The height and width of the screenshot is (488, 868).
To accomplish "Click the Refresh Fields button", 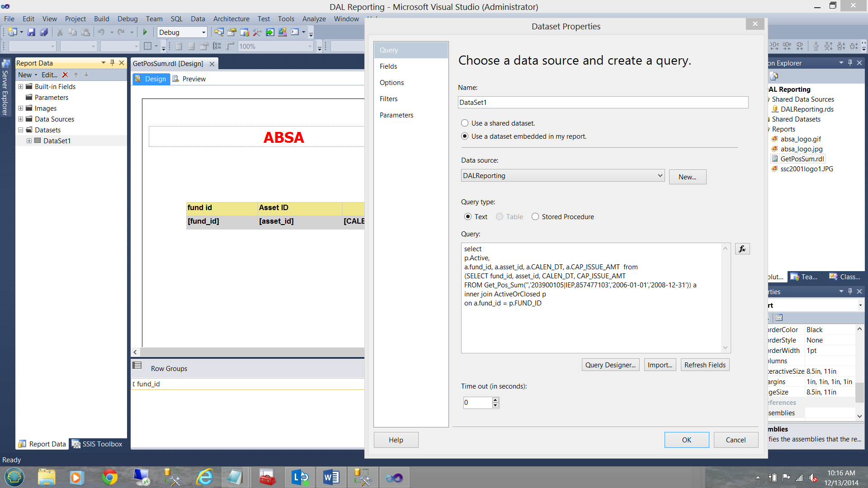I will point(704,365).
